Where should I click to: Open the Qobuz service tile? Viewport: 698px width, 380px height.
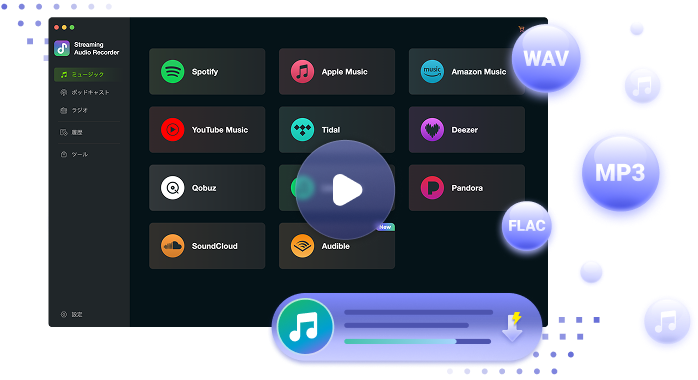pos(207,188)
